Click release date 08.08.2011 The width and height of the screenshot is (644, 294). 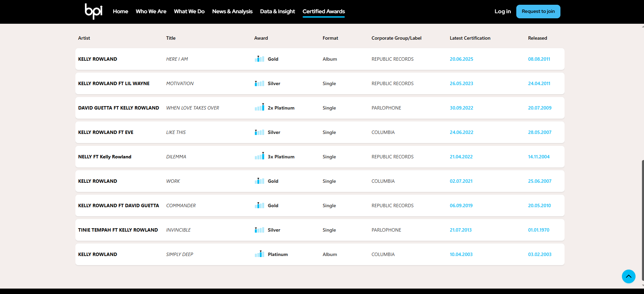tap(539, 59)
